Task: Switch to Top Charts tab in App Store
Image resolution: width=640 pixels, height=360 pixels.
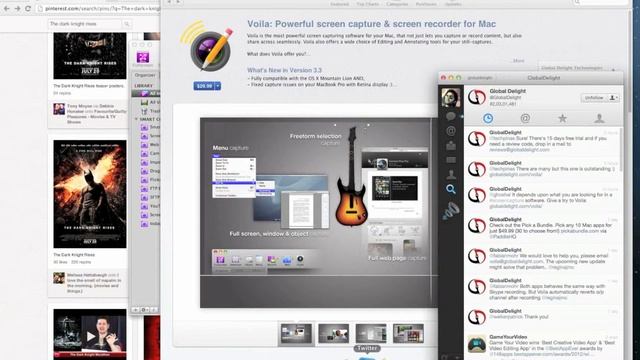Action: [x=367, y=4]
